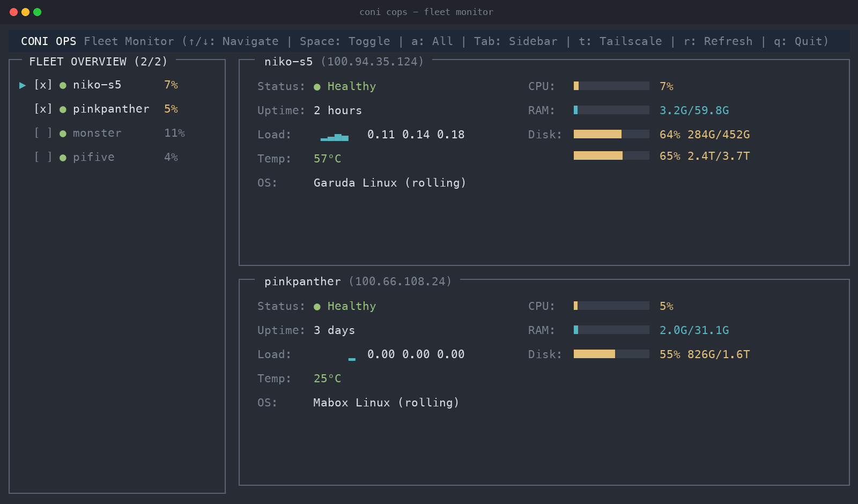The width and height of the screenshot is (858, 504).
Task: Click the green status dot beside monster
Action: [63, 134]
